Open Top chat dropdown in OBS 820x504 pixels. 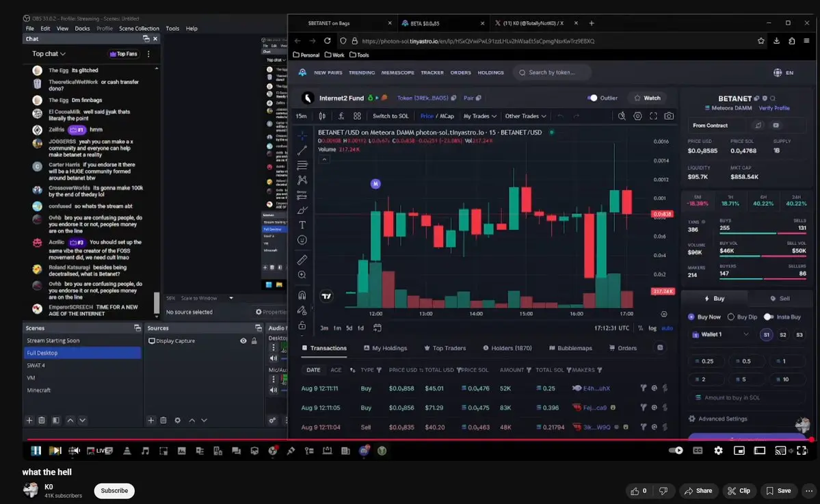pyautogui.click(x=49, y=54)
